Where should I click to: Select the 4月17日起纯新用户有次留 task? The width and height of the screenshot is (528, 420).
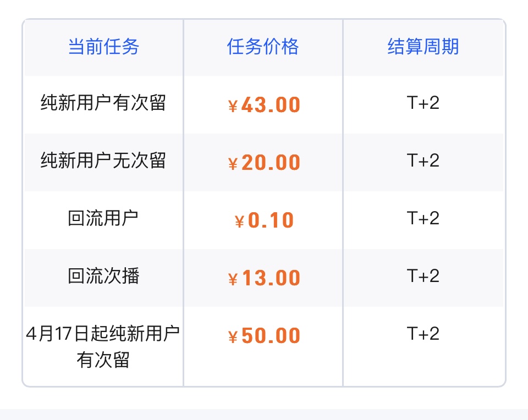[x=103, y=347]
